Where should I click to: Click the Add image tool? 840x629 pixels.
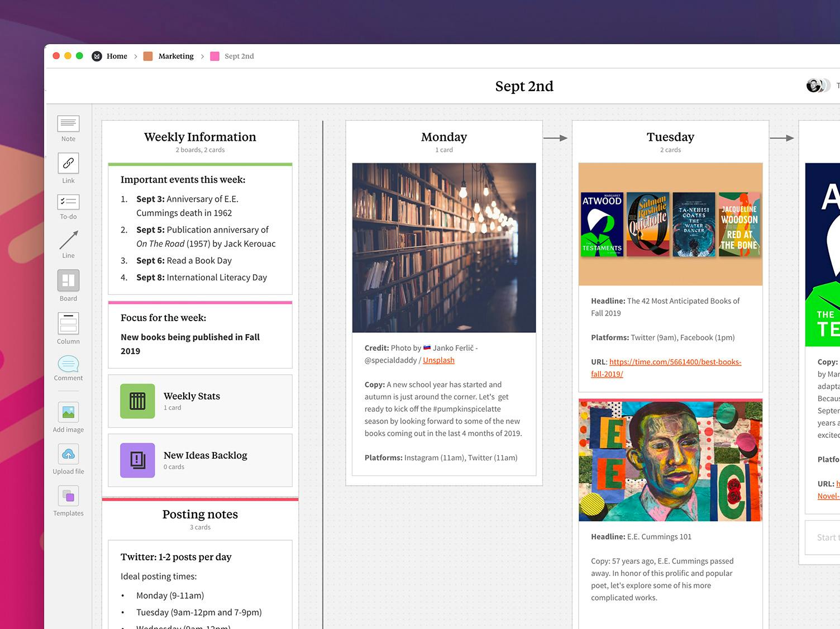(68, 417)
